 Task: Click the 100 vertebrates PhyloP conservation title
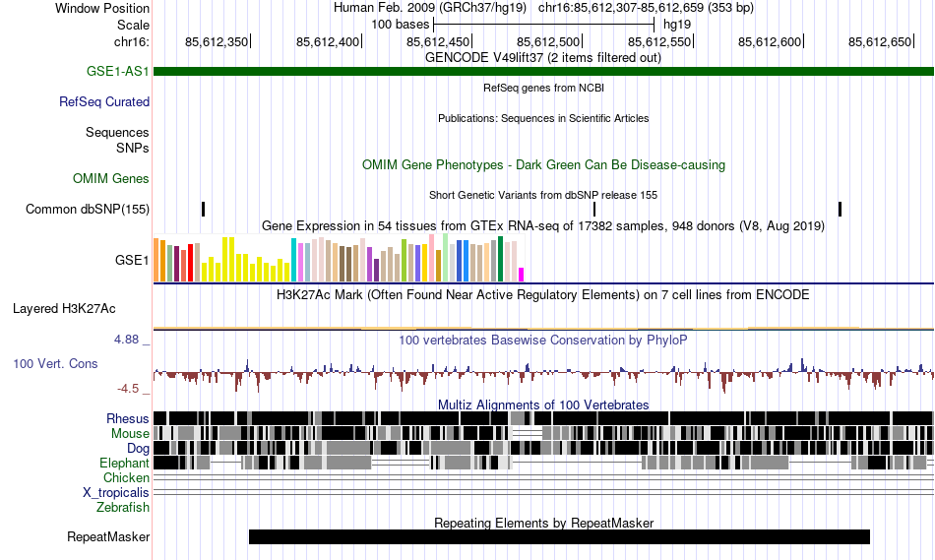tap(543, 340)
